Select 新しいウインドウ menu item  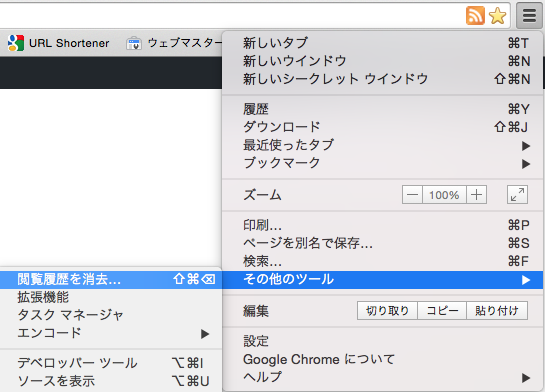coord(382,61)
